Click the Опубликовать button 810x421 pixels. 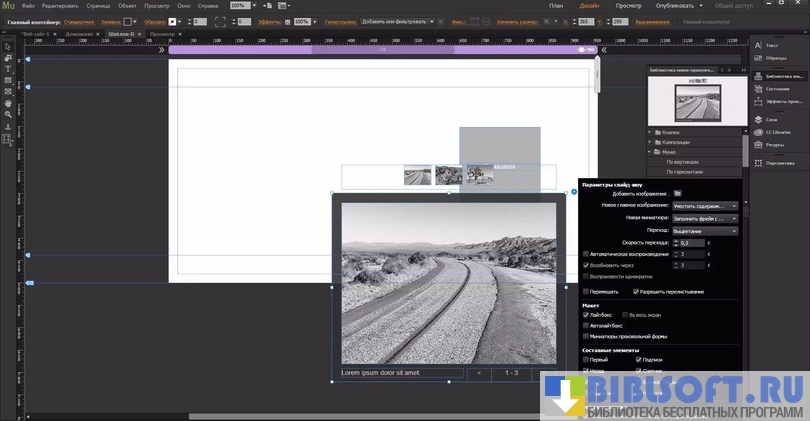coord(675,6)
